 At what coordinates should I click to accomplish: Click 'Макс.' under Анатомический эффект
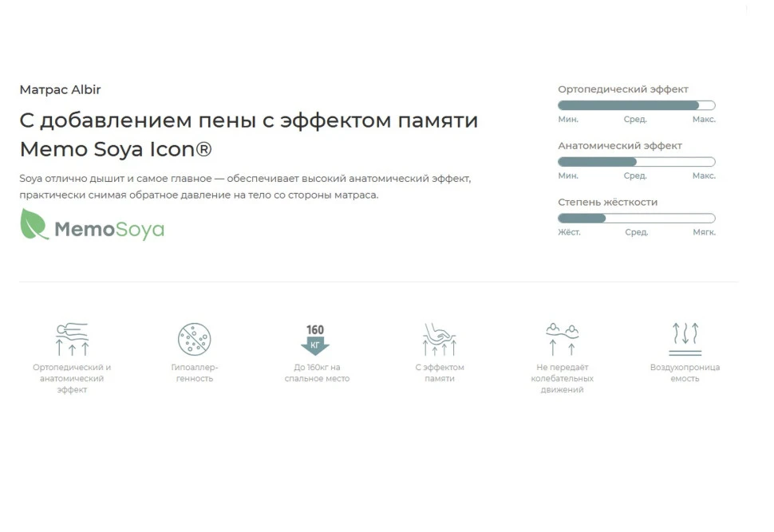tap(704, 175)
